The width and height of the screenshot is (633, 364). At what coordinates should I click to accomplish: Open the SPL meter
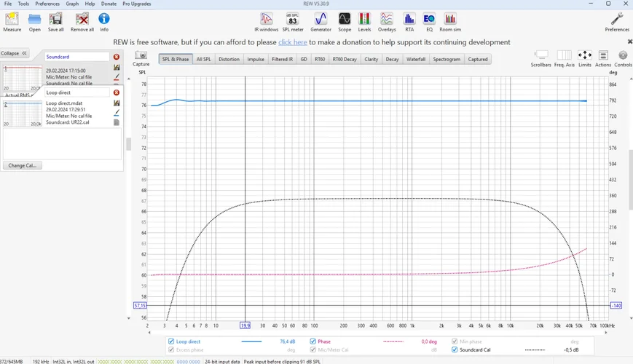[293, 22]
